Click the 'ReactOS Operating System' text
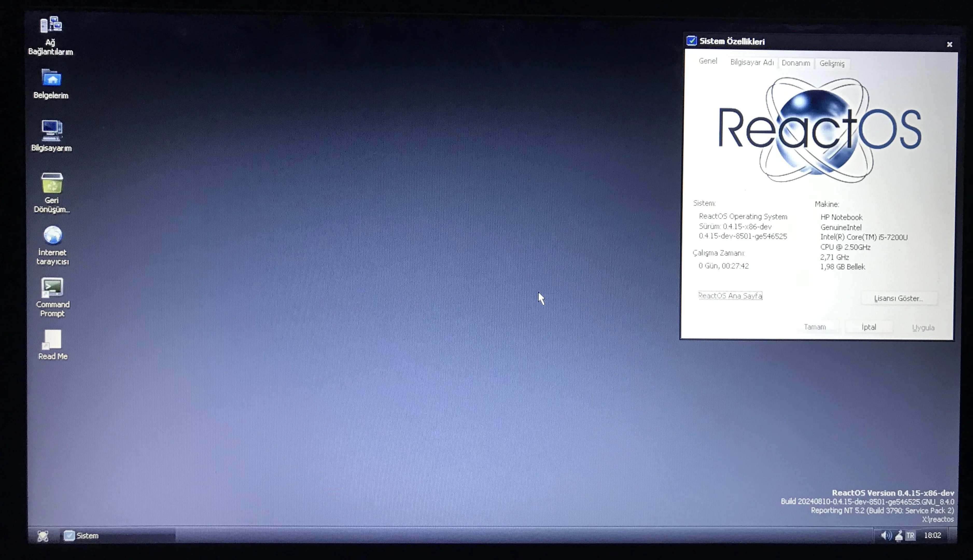This screenshot has width=973, height=560. click(743, 216)
